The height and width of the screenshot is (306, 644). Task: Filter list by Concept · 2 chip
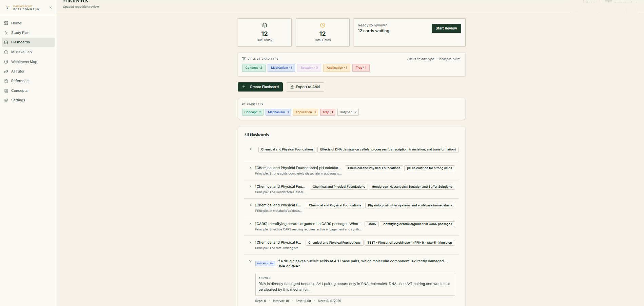point(253,112)
